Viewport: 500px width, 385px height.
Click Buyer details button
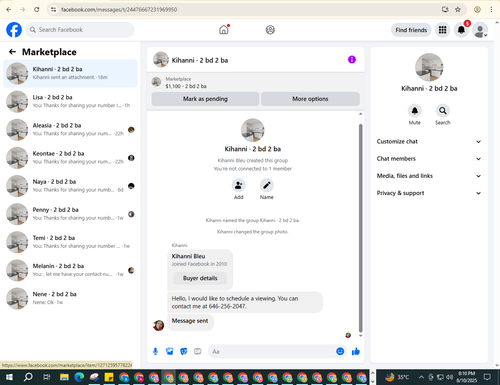pyautogui.click(x=200, y=278)
